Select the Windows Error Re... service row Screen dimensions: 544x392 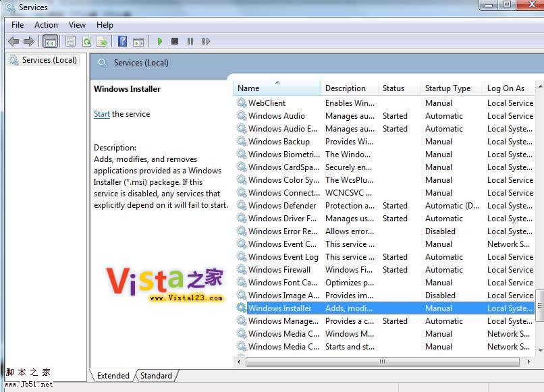(x=385, y=231)
